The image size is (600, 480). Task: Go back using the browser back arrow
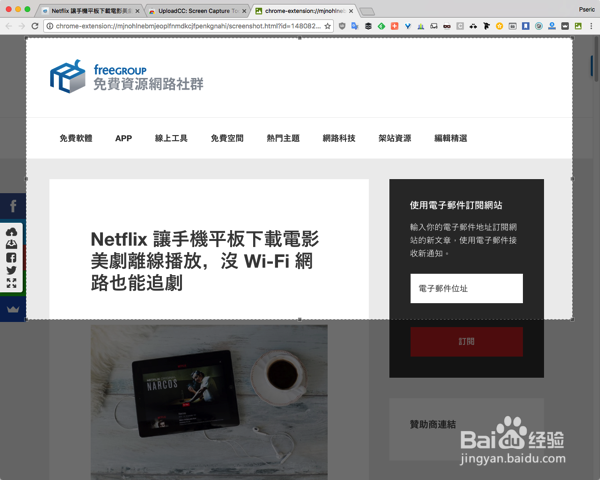pos(9,26)
